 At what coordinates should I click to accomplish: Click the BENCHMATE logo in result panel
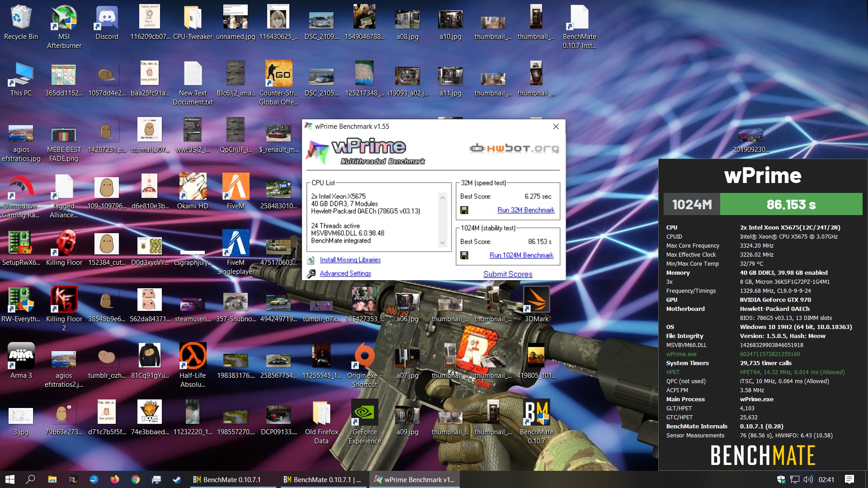(x=763, y=455)
